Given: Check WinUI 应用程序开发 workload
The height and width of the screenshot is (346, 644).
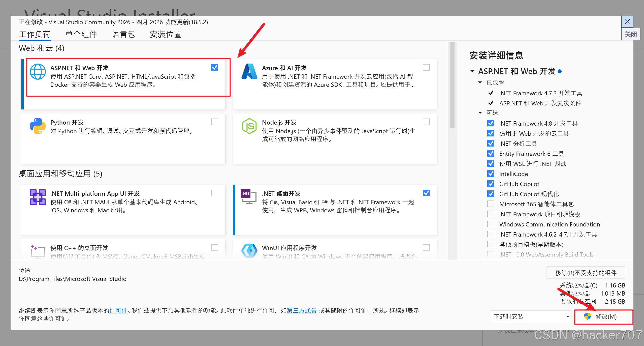Looking at the screenshot, I should coord(426,247).
